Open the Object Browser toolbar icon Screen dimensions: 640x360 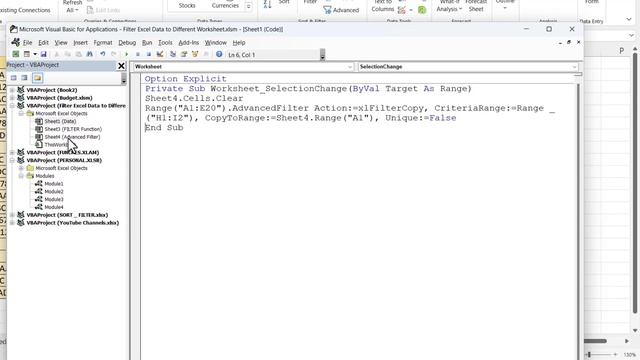(195, 54)
